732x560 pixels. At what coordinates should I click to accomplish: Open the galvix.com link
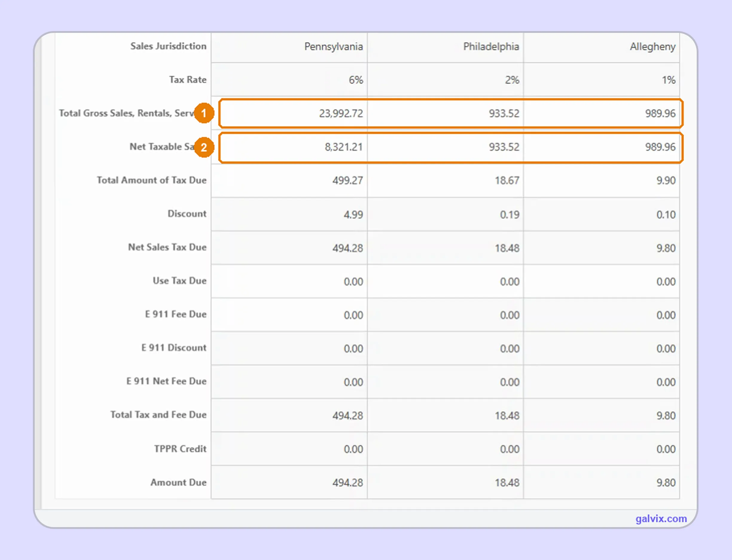[661, 519]
